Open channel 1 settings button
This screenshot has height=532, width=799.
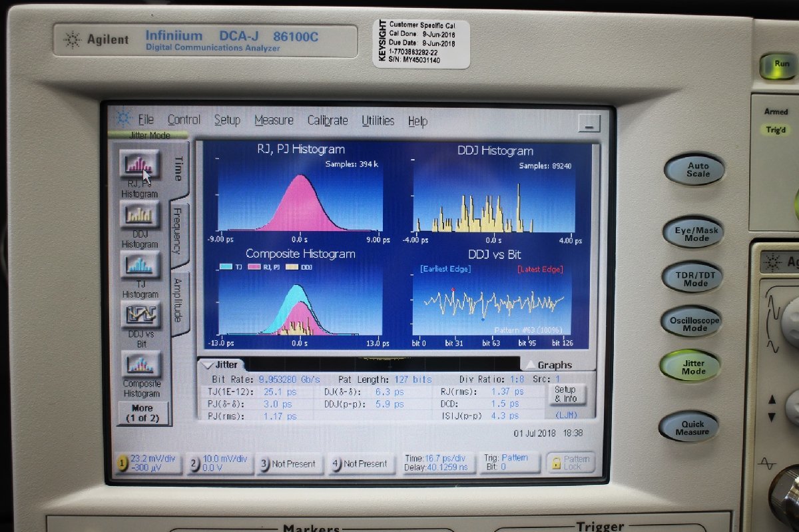click(x=149, y=463)
